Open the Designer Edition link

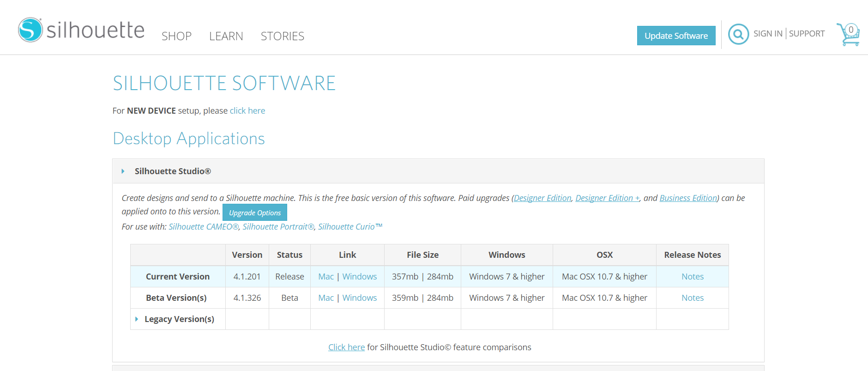542,198
